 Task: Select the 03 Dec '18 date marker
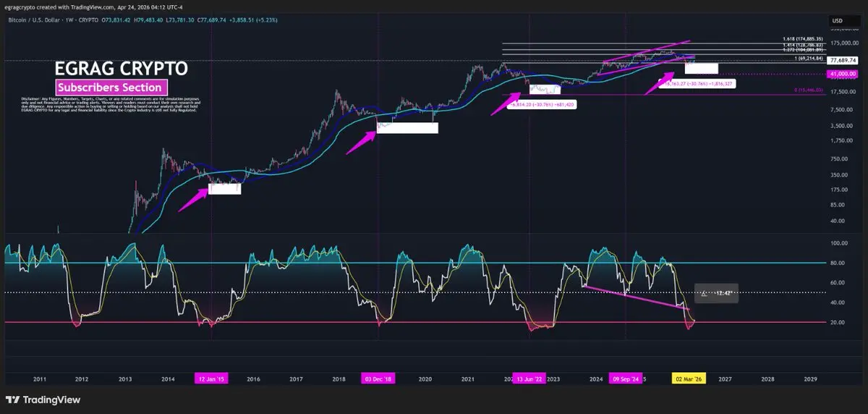[378, 378]
